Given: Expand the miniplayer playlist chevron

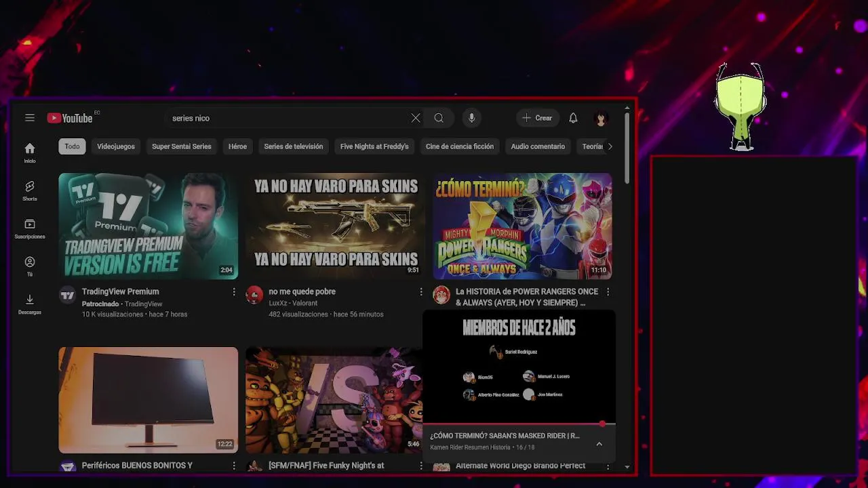Looking at the screenshot, I should point(599,444).
